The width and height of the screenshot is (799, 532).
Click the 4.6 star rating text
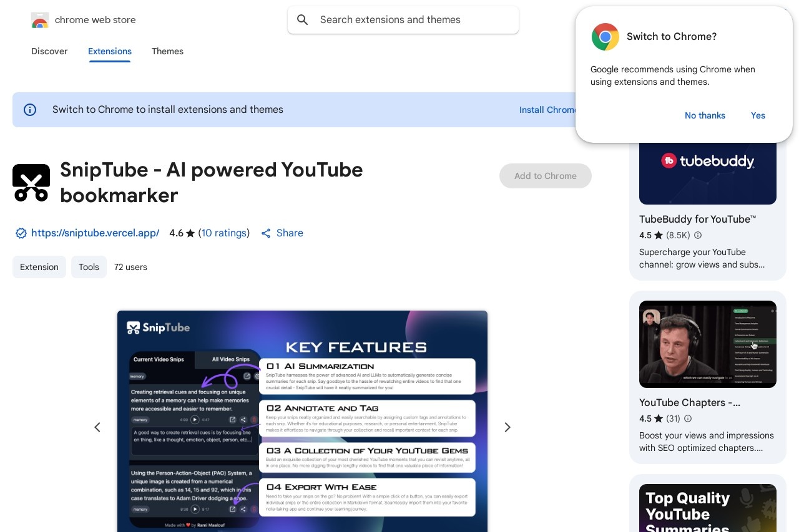click(x=182, y=233)
